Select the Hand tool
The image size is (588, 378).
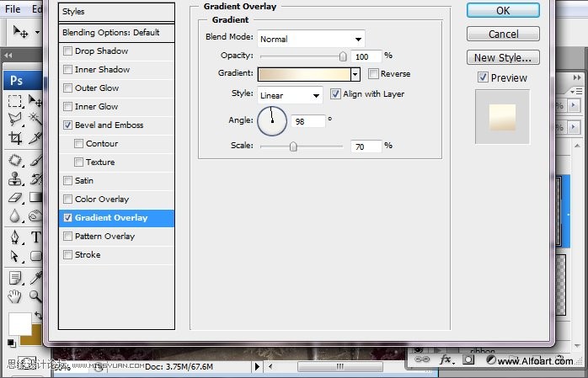point(15,295)
